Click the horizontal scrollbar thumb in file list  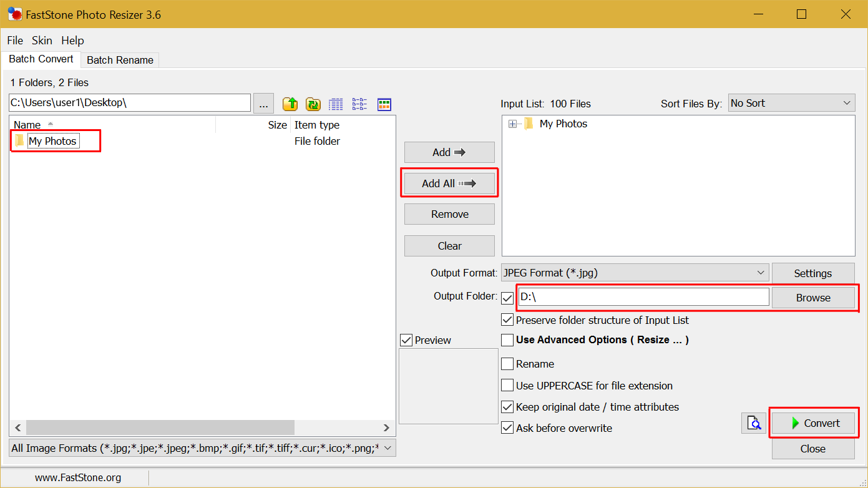pos(160,427)
